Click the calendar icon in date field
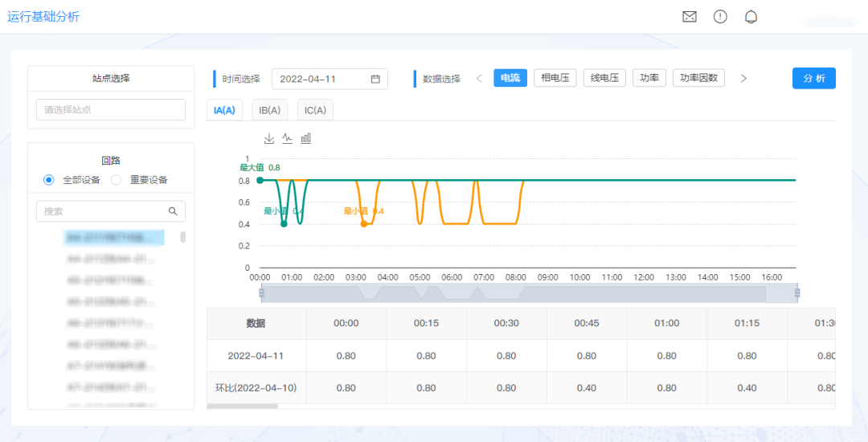The image size is (868, 442). [x=375, y=79]
